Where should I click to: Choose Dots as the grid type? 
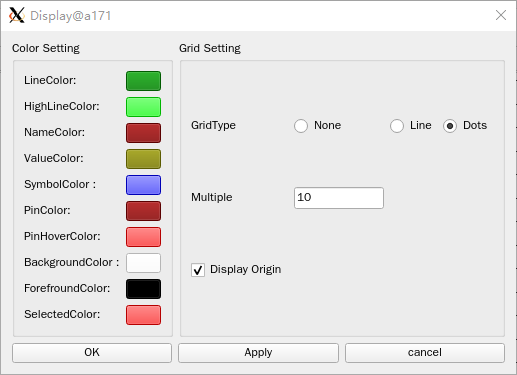tap(450, 126)
